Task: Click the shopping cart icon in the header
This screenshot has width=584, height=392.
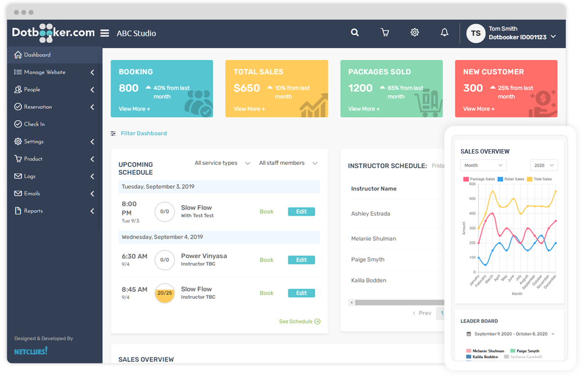Action: pyautogui.click(x=385, y=32)
